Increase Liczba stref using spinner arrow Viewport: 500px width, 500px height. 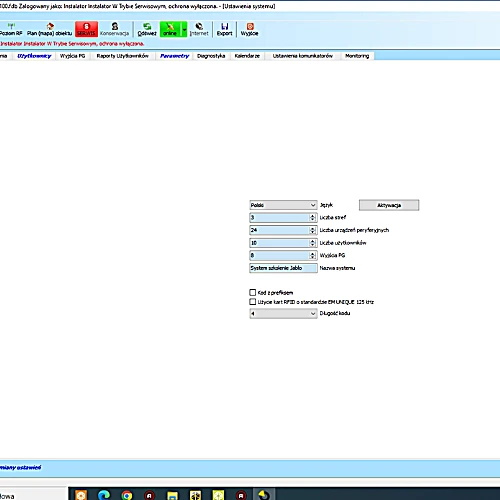(x=312, y=216)
